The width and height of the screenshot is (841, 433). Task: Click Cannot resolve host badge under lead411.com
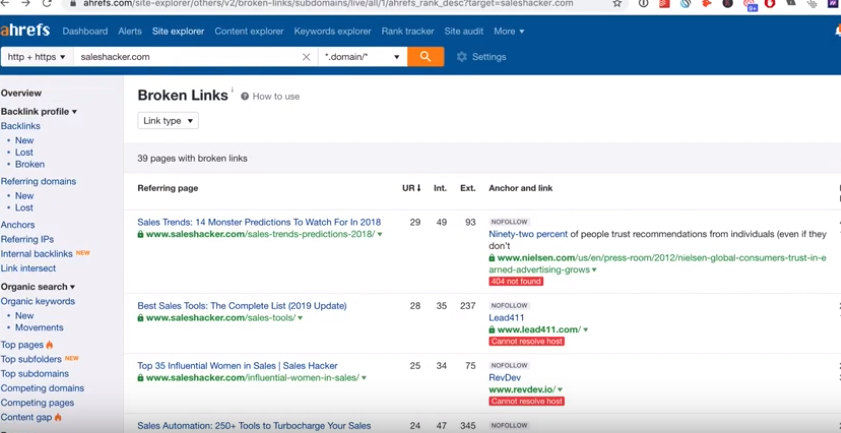pos(527,341)
